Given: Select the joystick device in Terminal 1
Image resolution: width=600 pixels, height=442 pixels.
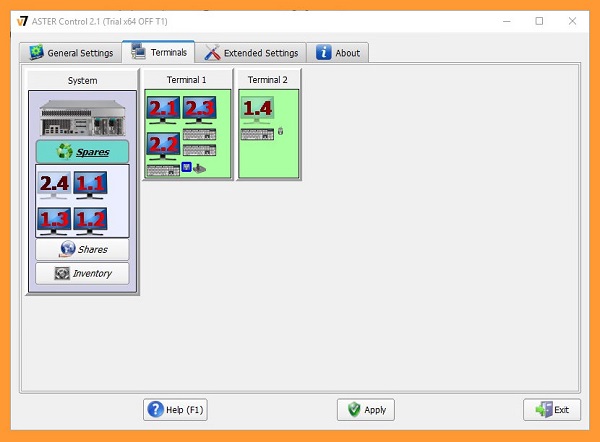Looking at the screenshot, I should (199, 168).
